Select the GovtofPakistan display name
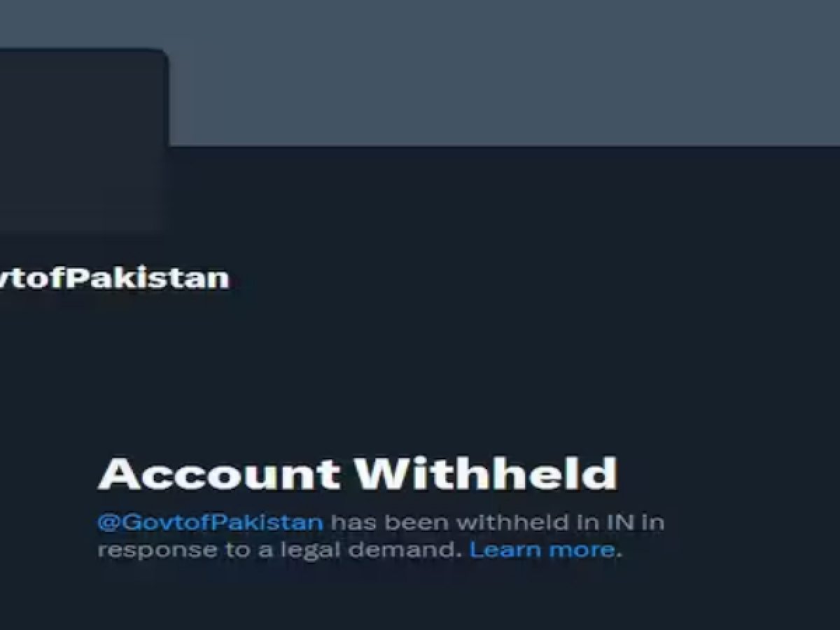The image size is (840, 630). tap(114, 278)
